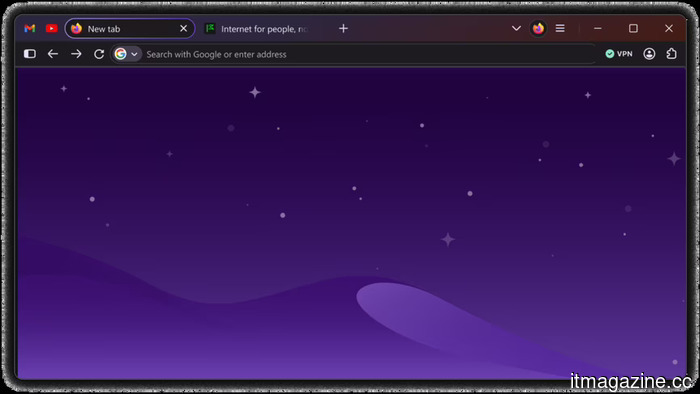700x394 pixels.
Task: Close the browser window
Action: pyautogui.click(x=669, y=29)
